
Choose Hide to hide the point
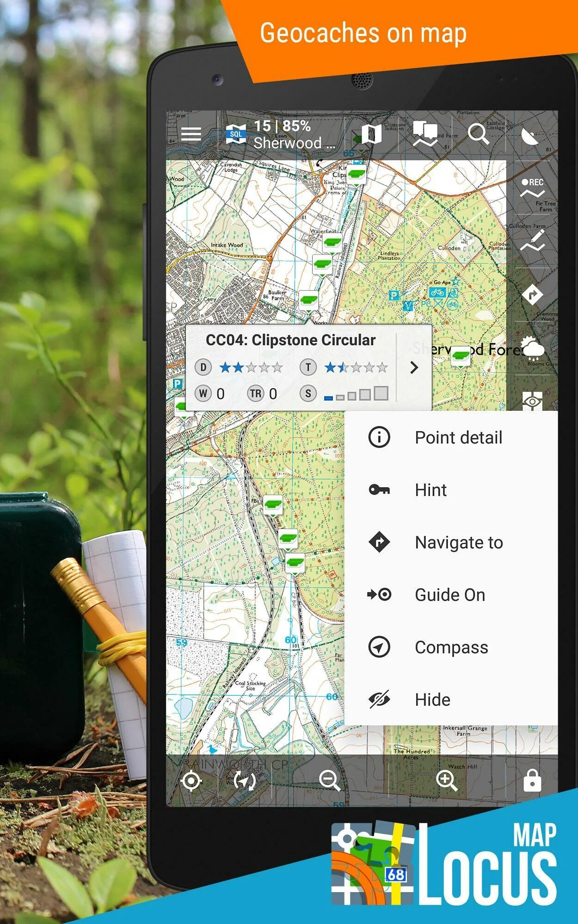(x=451, y=699)
